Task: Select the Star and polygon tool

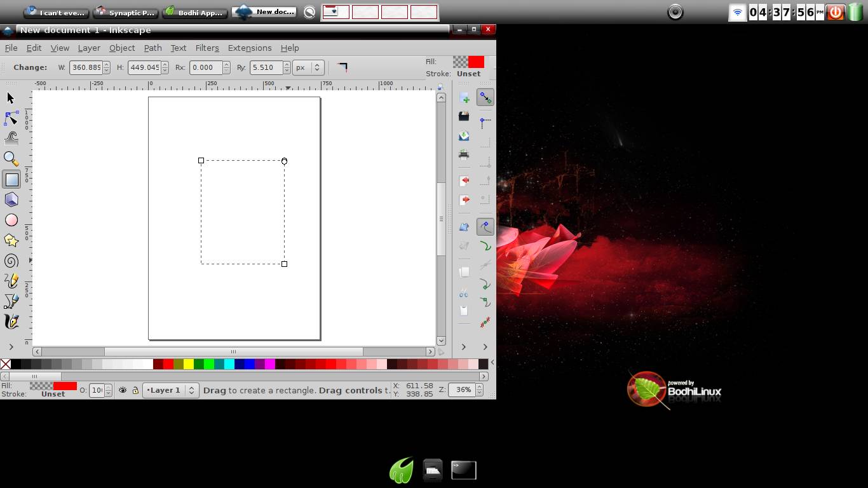Action: [11, 240]
